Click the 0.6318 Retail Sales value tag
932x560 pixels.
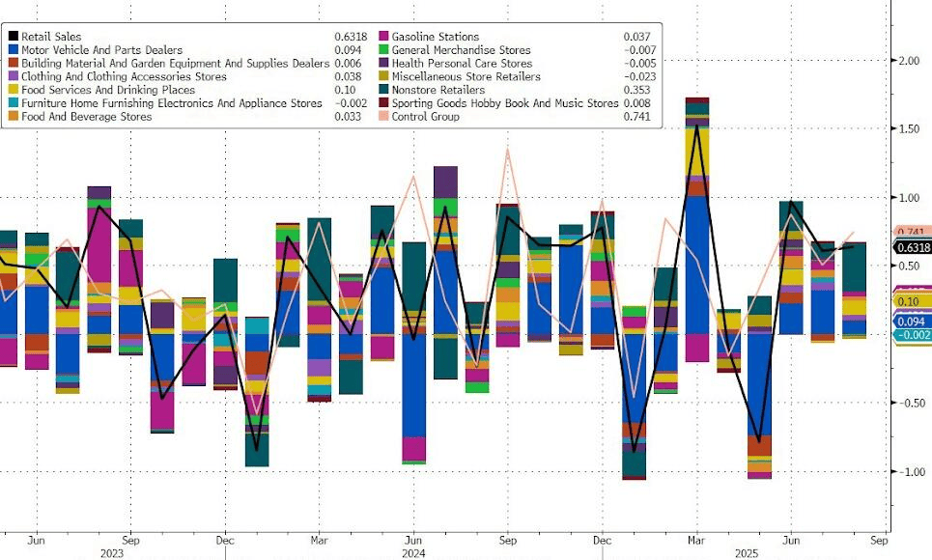click(912, 246)
